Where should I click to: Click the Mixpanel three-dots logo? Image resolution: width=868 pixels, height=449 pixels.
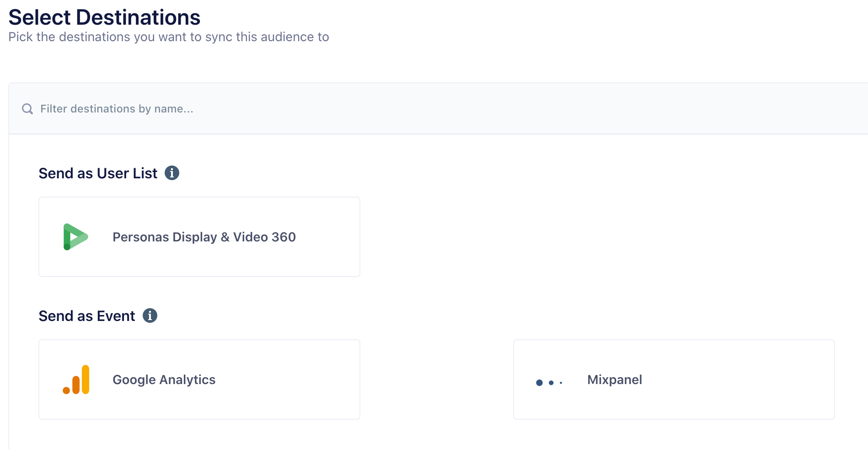coord(549,382)
